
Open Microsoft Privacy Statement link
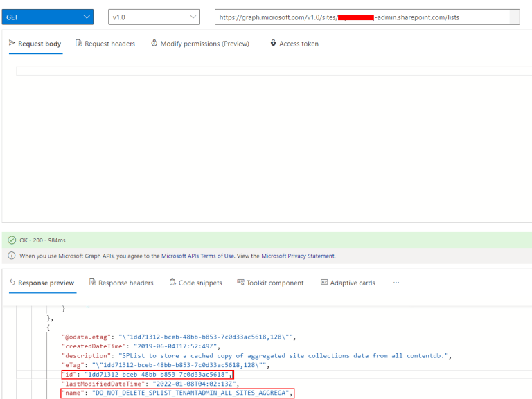point(298,256)
